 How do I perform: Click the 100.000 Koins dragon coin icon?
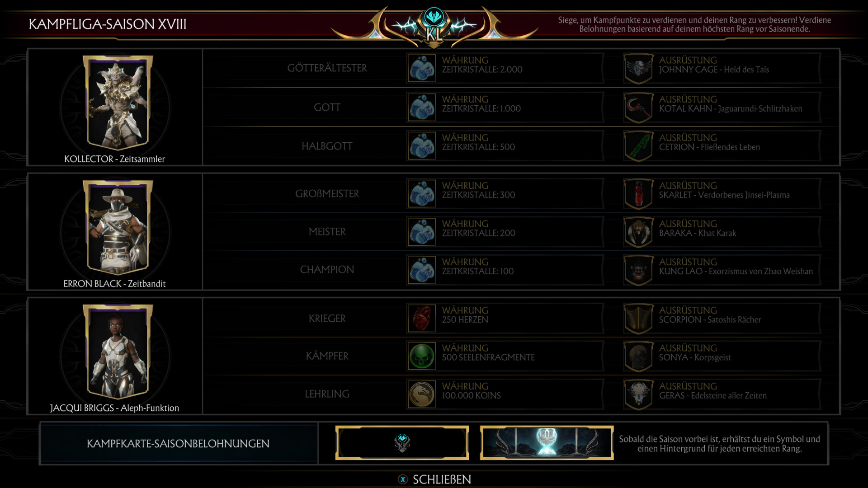tap(422, 394)
